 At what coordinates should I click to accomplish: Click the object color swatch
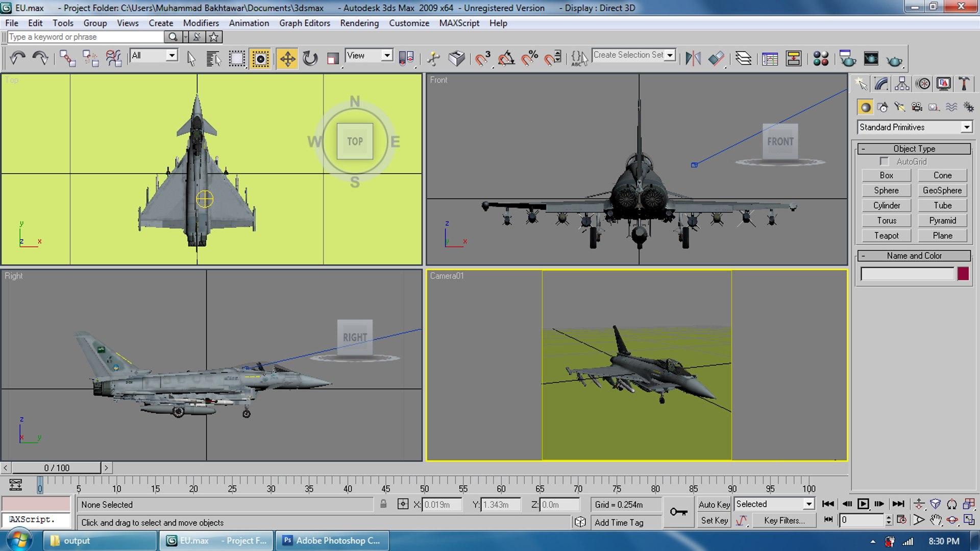pyautogui.click(x=963, y=274)
